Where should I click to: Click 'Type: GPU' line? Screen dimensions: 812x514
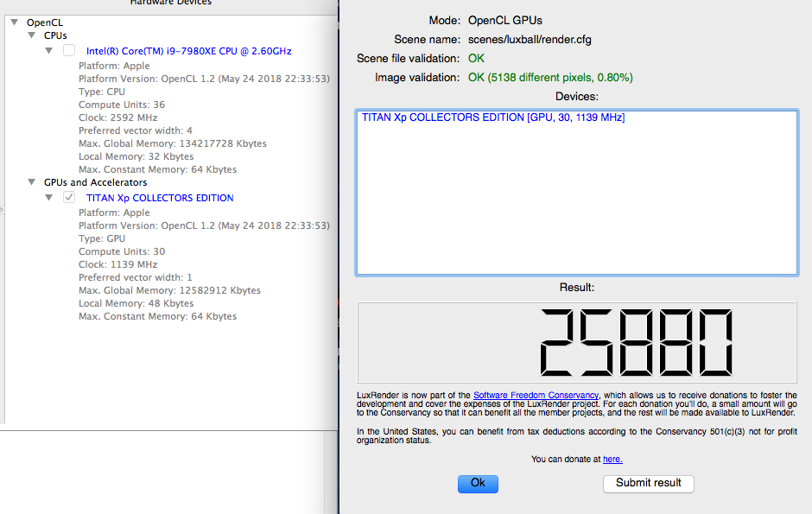point(102,238)
